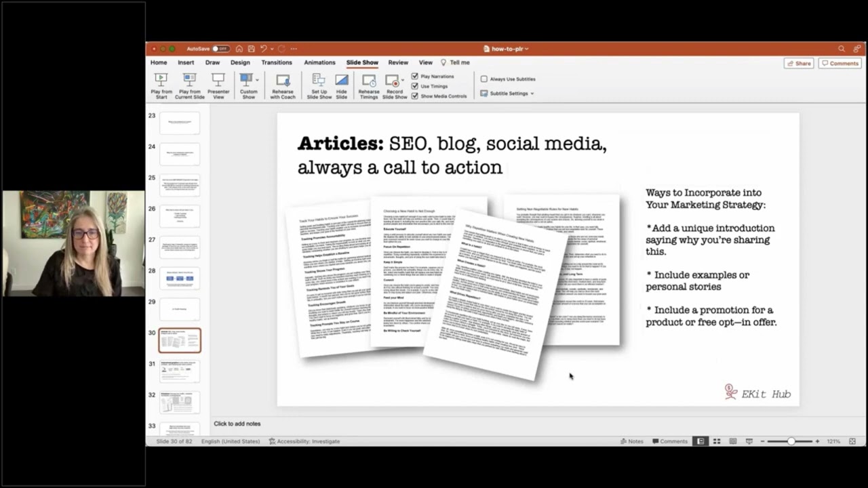Switch to Normal view in status bar
The image size is (868, 488).
701,441
